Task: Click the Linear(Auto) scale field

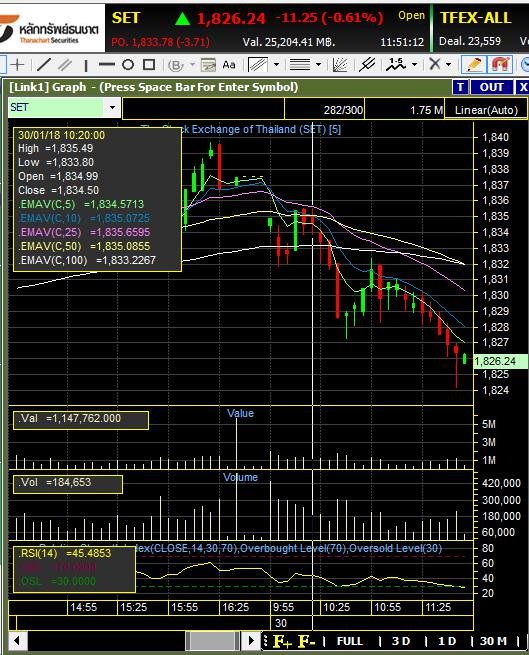Action: tap(486, 110)
